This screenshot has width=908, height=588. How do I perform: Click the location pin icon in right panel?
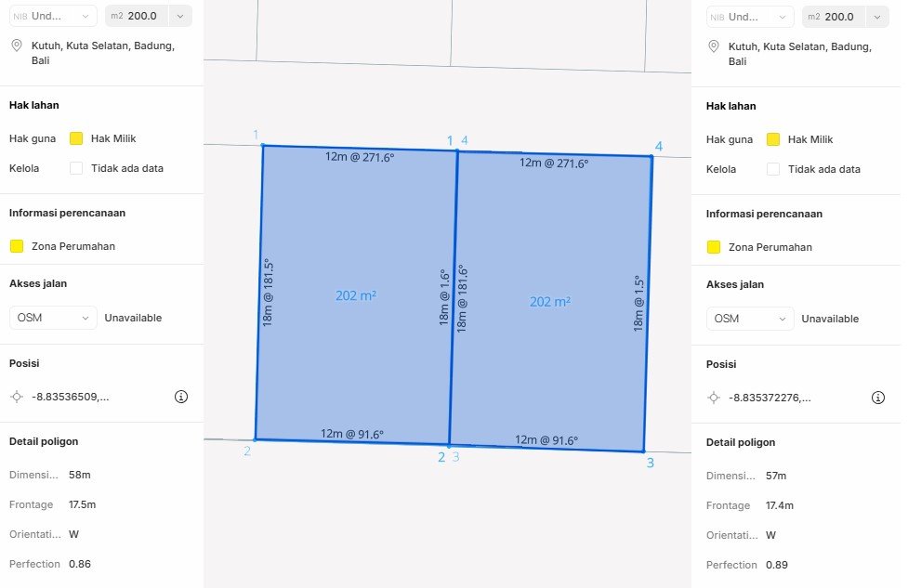pyautogui.click(x=713, y=46)
